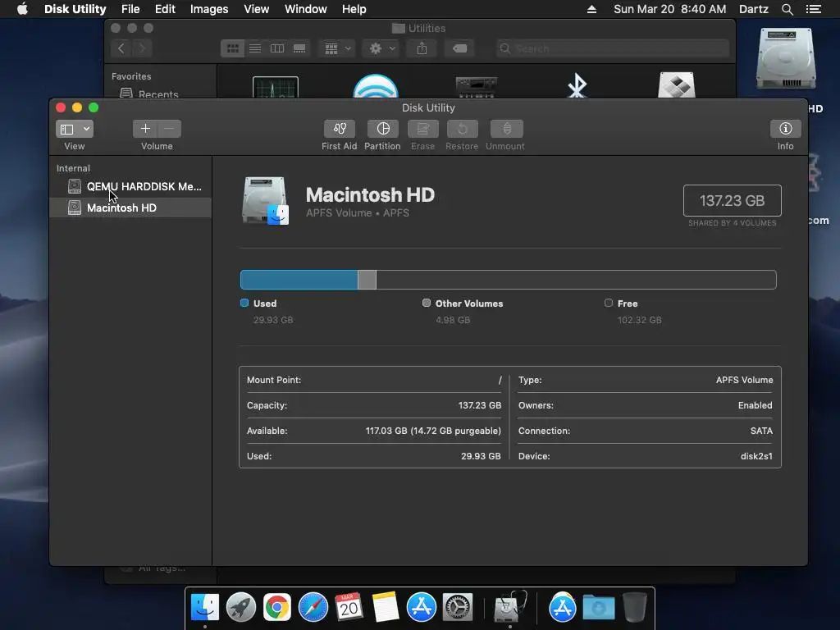Open System Preferences from the Dock
This screenshot has width=840, height=630.
pyautogui.click(x=457, y=607)
